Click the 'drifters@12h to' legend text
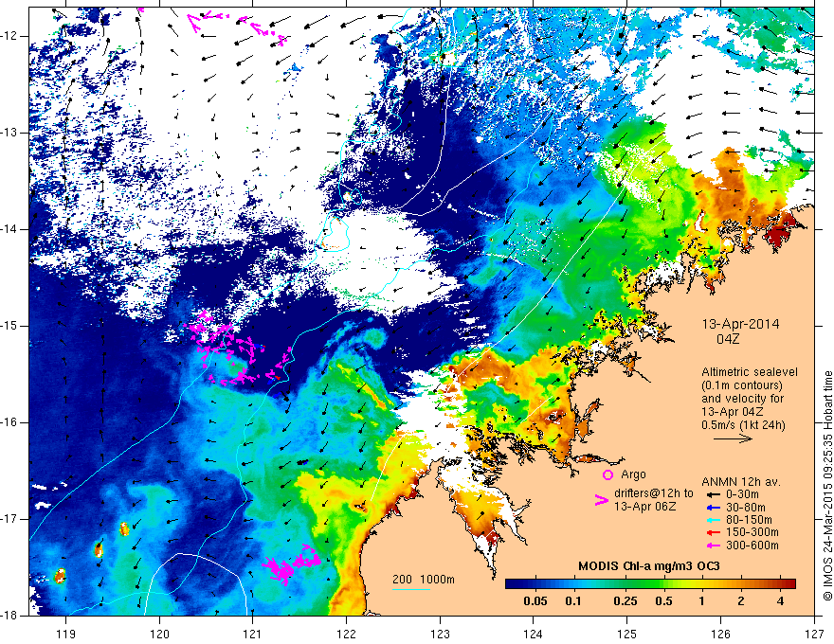834x644 pixels. pyautogui.click(x=654, y=493)
